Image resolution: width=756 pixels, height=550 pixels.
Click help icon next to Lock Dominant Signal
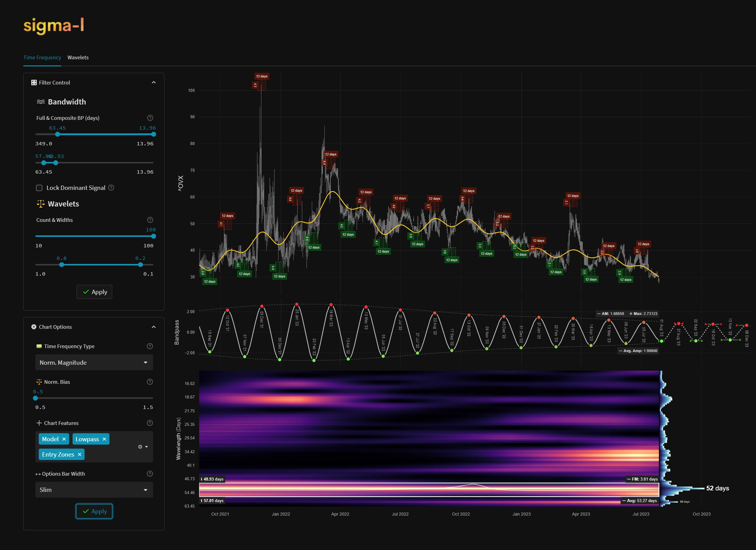111,187
